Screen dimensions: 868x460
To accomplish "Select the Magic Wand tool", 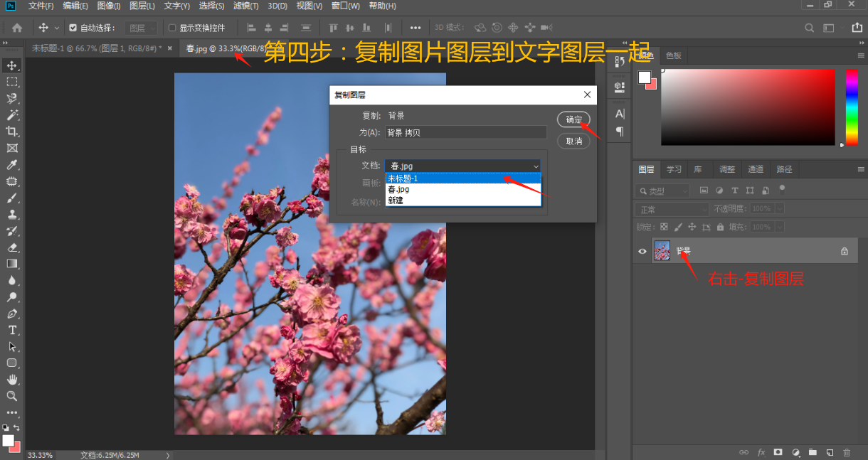I will tap(12, 114).
